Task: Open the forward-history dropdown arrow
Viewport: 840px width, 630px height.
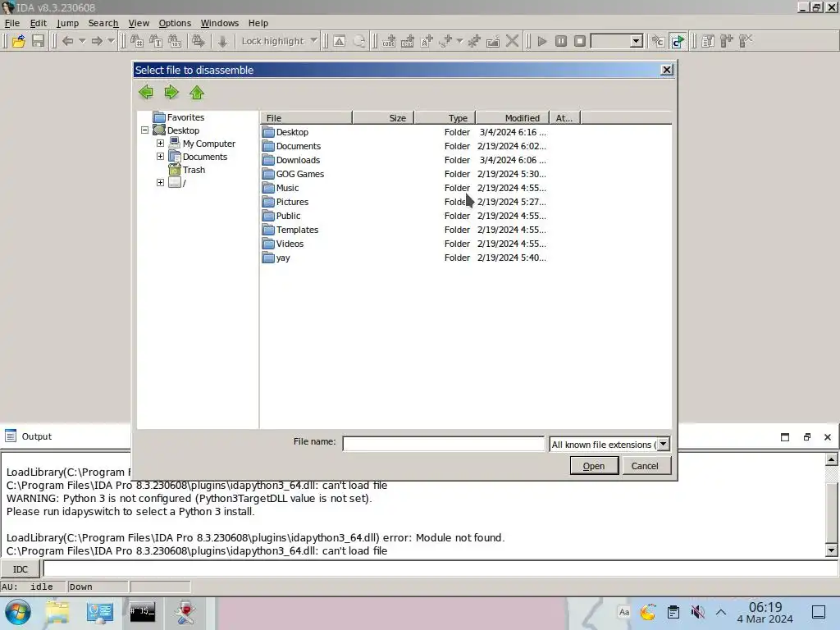Action: (111, 41)
